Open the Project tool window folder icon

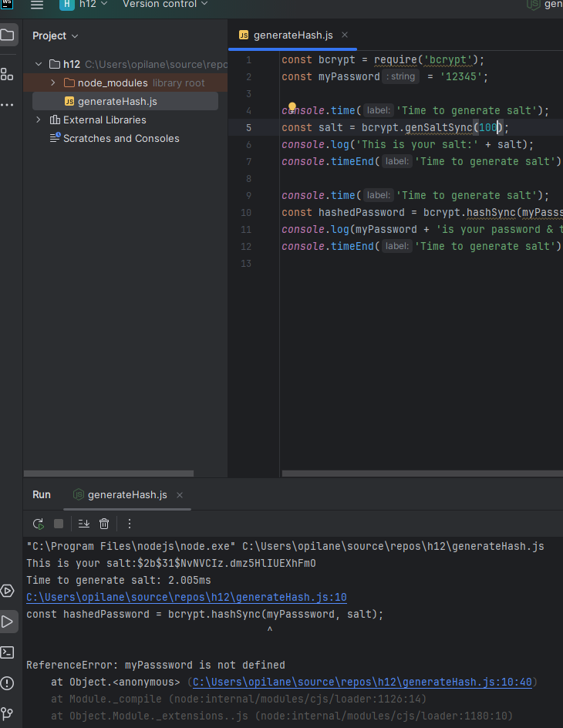click(8, 35)
